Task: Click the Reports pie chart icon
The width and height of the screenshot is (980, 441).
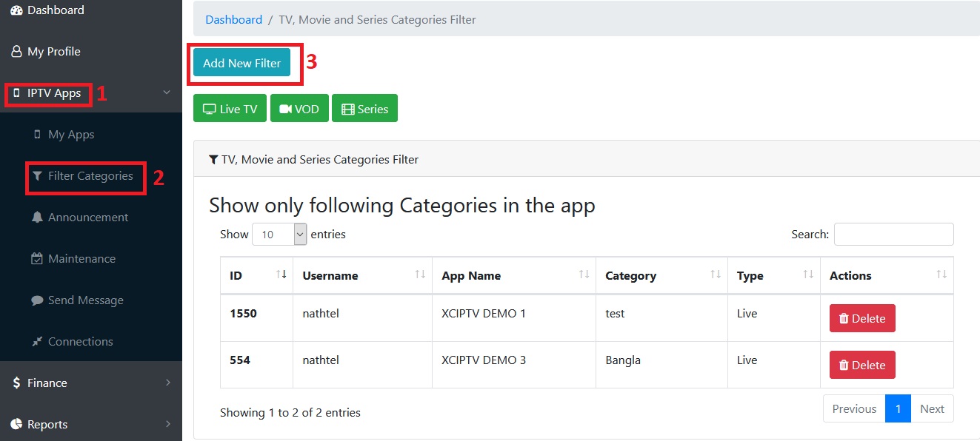Action: 16,425
